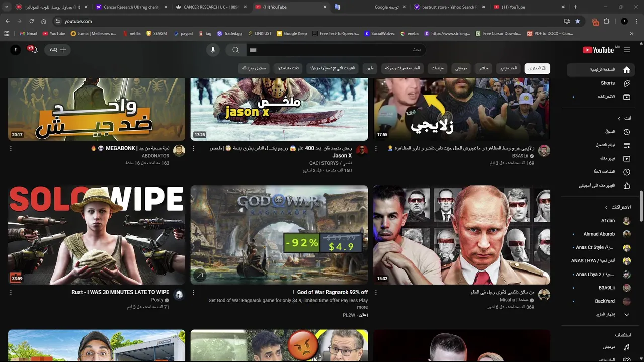The height and width of the screenshot is (362, 644).
Task: Open options menu for Misaha Putin video
Action: (376, 293)
